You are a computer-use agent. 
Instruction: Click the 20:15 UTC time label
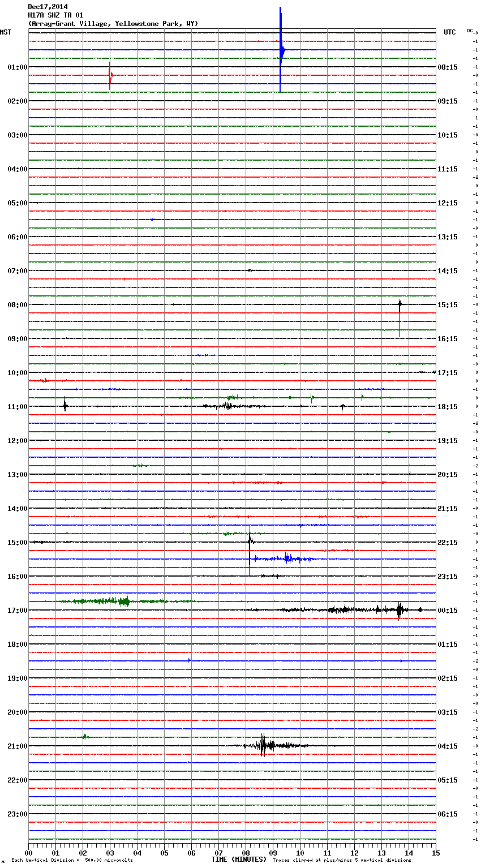coord(448,475)
